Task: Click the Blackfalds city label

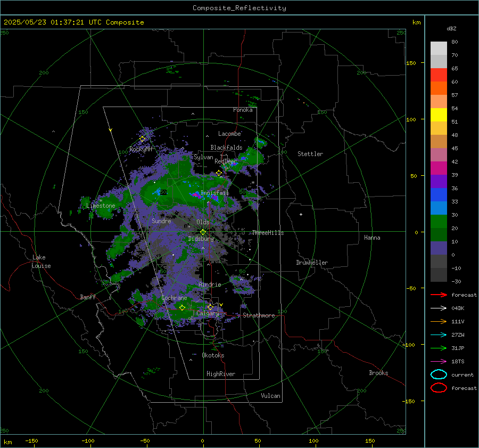Action: [226, 148]
